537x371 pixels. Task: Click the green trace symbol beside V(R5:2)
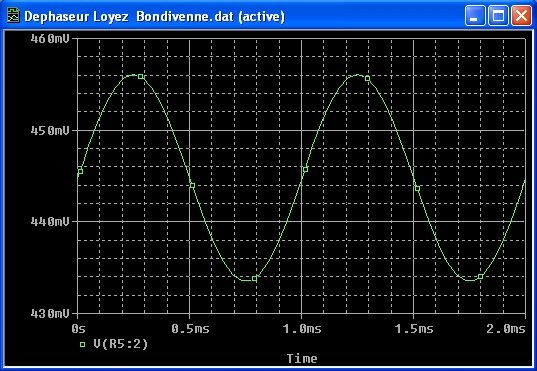pyautogui.click(x=82, y=344)
